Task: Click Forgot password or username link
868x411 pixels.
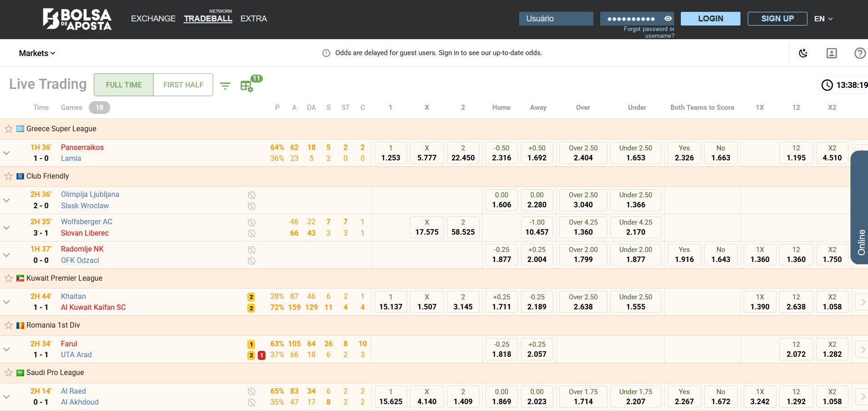Action: 649,32
